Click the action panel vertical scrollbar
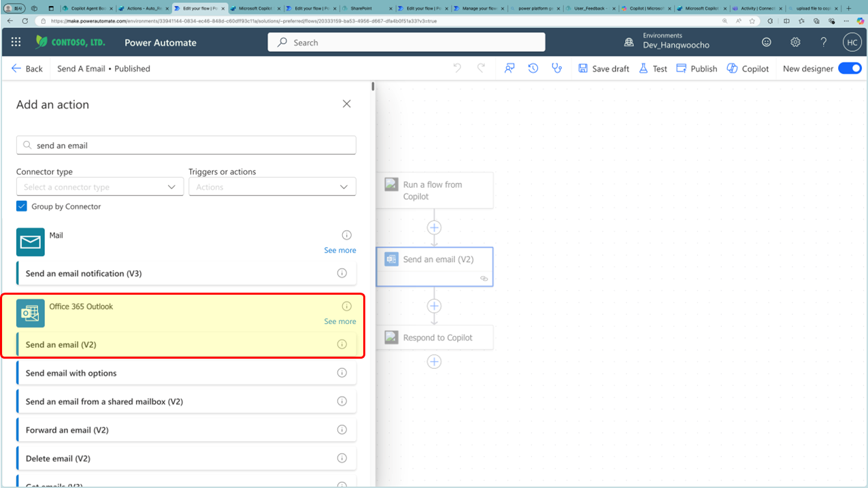868x488 pixels. click(x=373, y=86)
